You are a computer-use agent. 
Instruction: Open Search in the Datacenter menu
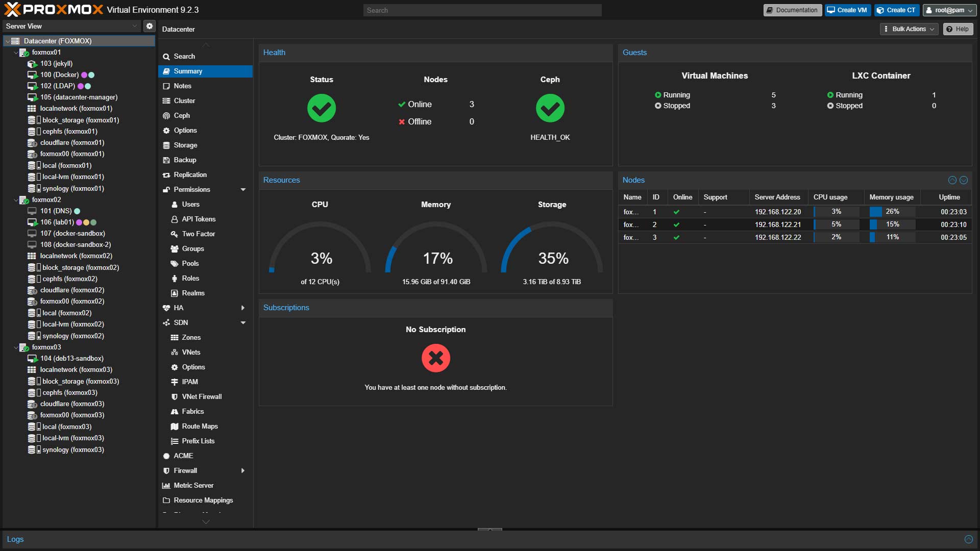[x=205, y=57]
